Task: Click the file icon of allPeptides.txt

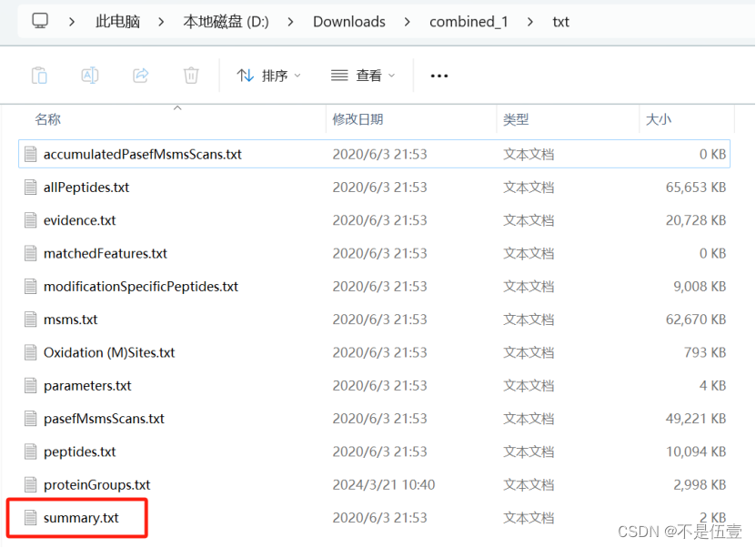Action: [x=30, y=188]
